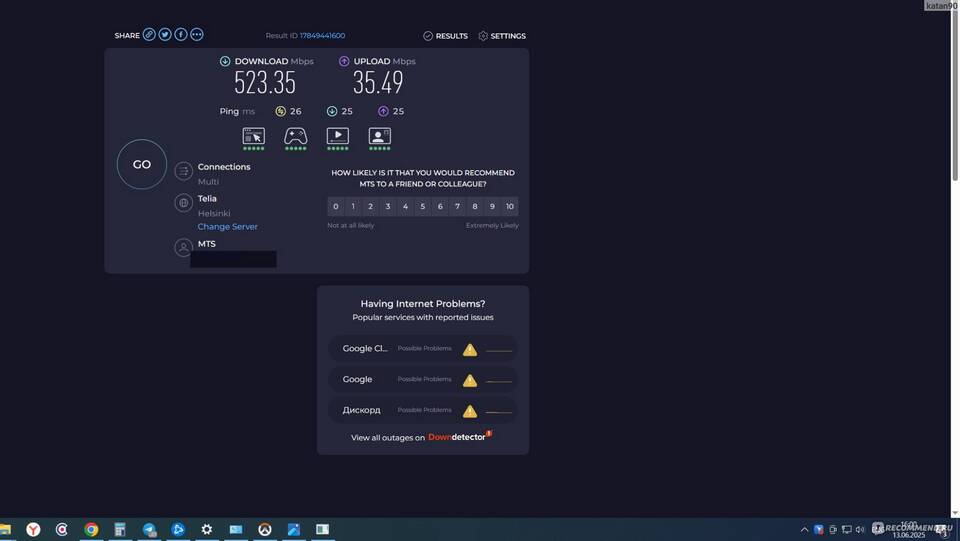The height and width of the screenshot is (541, 960).
Task: Open Google Chrome from the taskbar
Action: (x=91, y=529)
